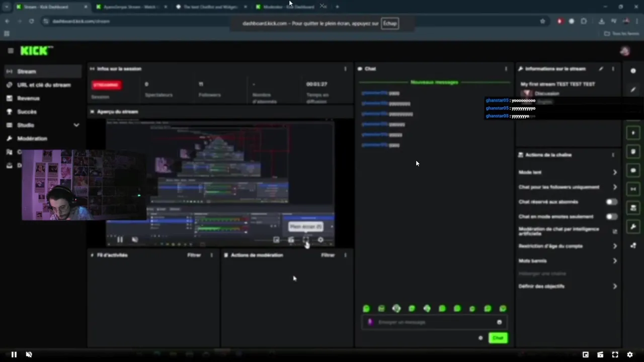
Task: Open the emoji picker in message field
Action: click(499, 322)
